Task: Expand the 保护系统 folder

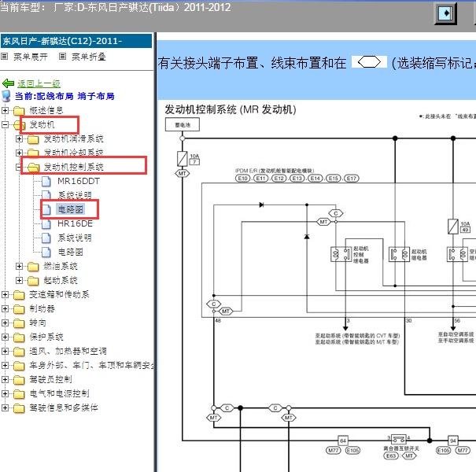Action: (5, 337)
